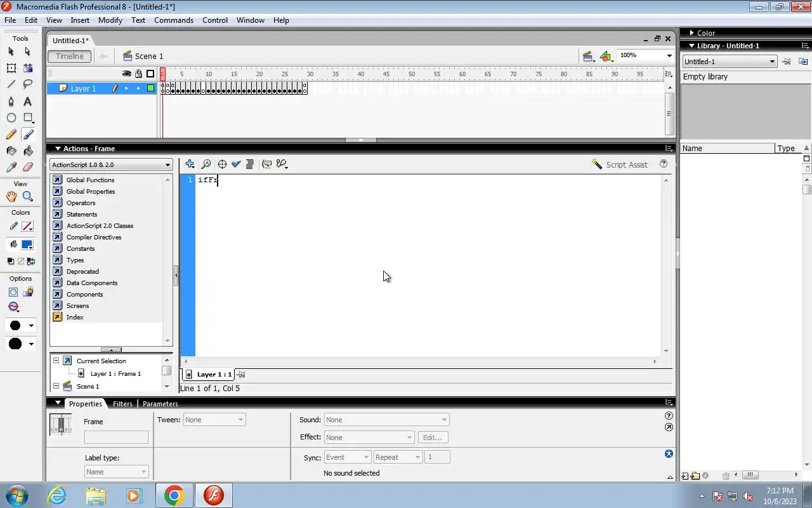812x508 pixels.
Task: Click the Frame label input field
Action: coord(116,438)
